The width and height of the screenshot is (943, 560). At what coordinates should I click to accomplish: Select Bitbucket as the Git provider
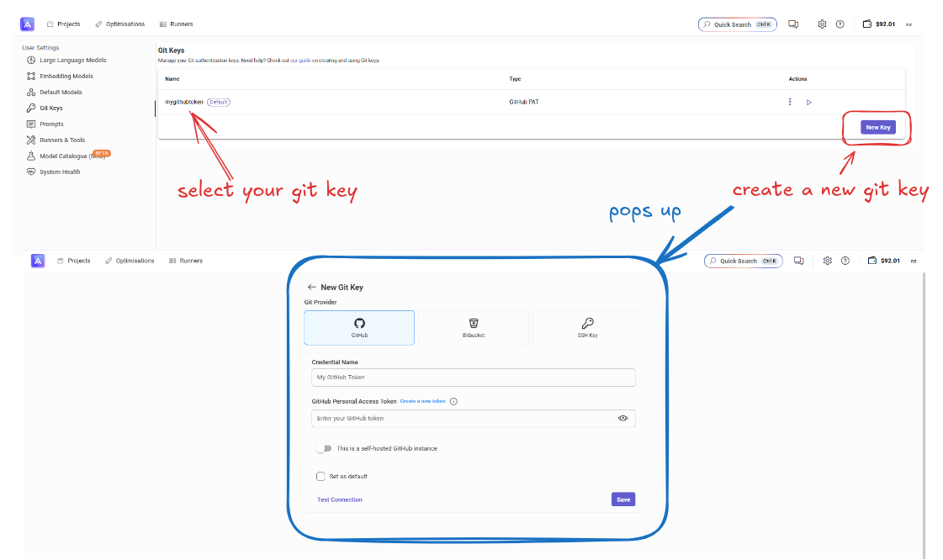tap(474, 327)
